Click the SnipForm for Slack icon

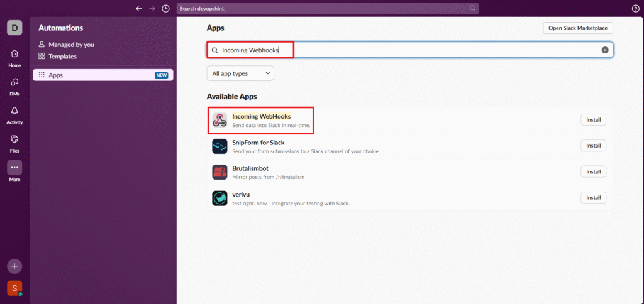(x=219, y=146)
